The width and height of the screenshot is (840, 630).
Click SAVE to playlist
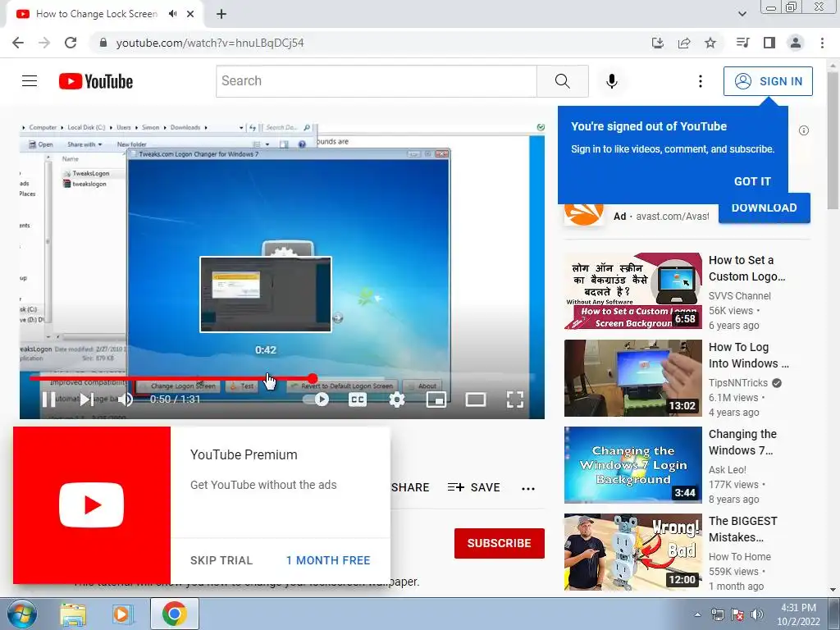coord(473,487)
